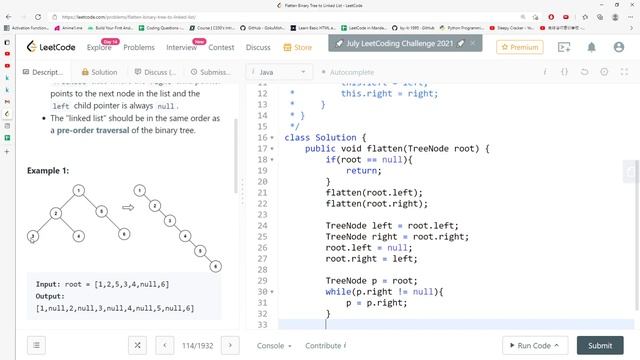The height and width of the screenshot is (360, 640).
Task: Open the browser profile avatar in toolbar
Action: (615, 17)
